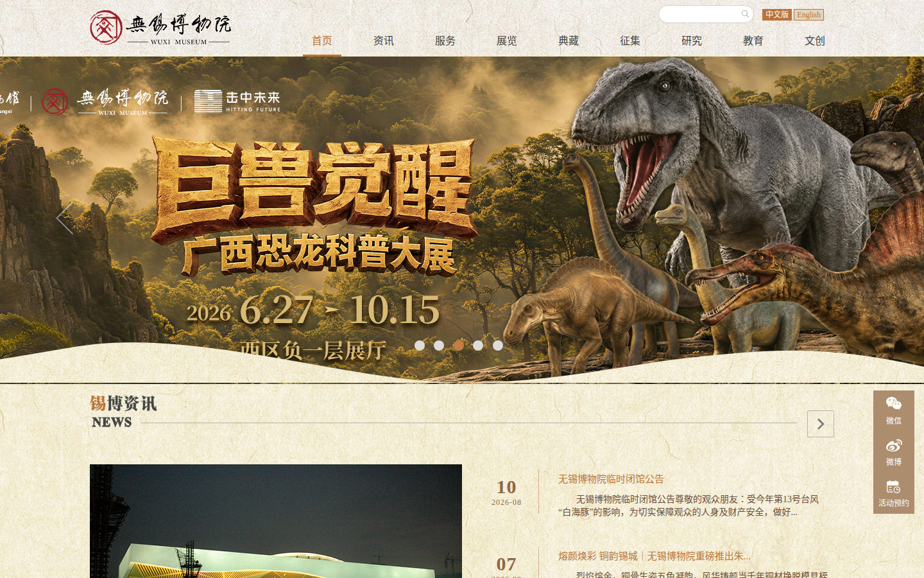The width and height of the screenshot is (924, 578).
Task: Open the 研究 nav menu
Action: 692,40
